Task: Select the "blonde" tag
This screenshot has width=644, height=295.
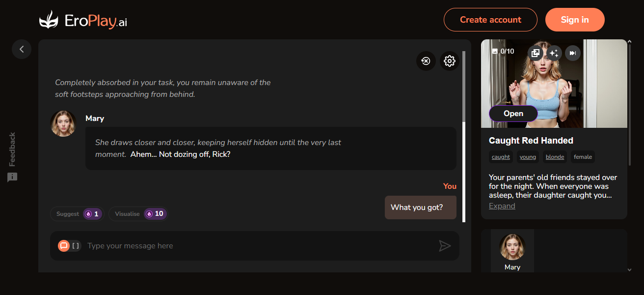Action: 555,157
